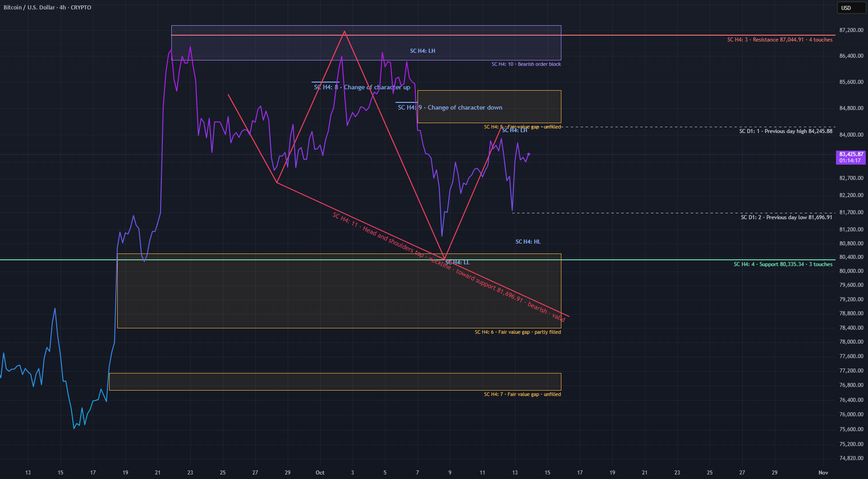This screenshot has height=479, width=868.
Task: Click the Oct date label on time axis
Action: point(320,473)
